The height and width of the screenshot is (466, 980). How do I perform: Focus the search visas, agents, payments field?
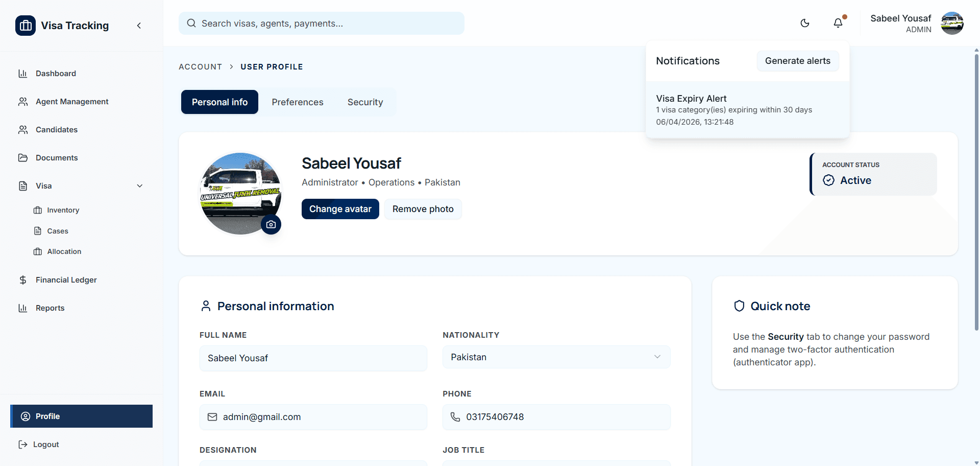coord(322,23)
